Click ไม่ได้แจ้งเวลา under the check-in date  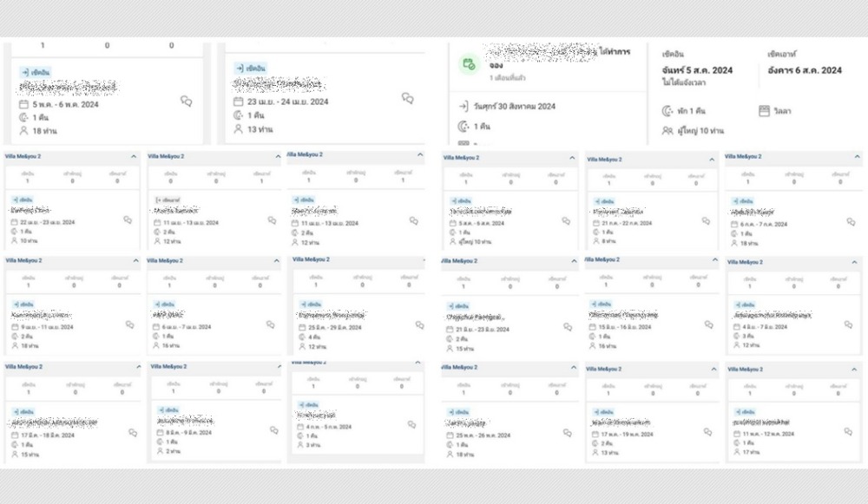pyautogui.click(x=684, y=82)
